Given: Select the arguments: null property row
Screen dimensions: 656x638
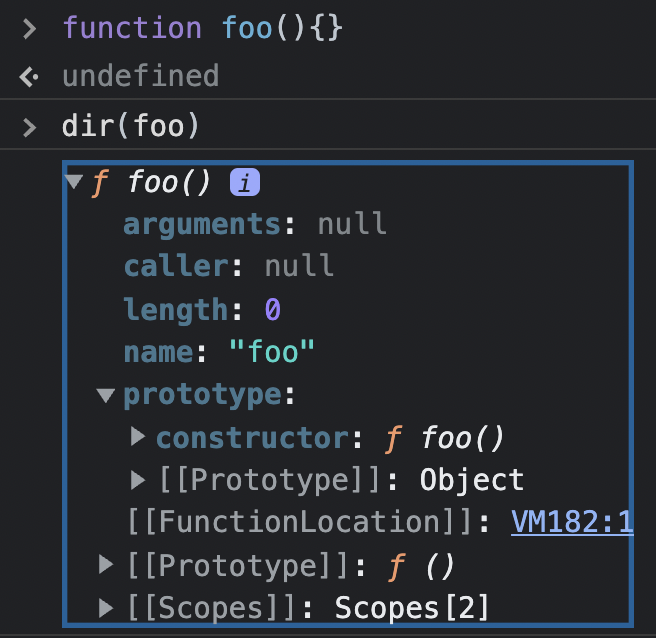Looking at the screenshot, I should (x=255, y=224).
